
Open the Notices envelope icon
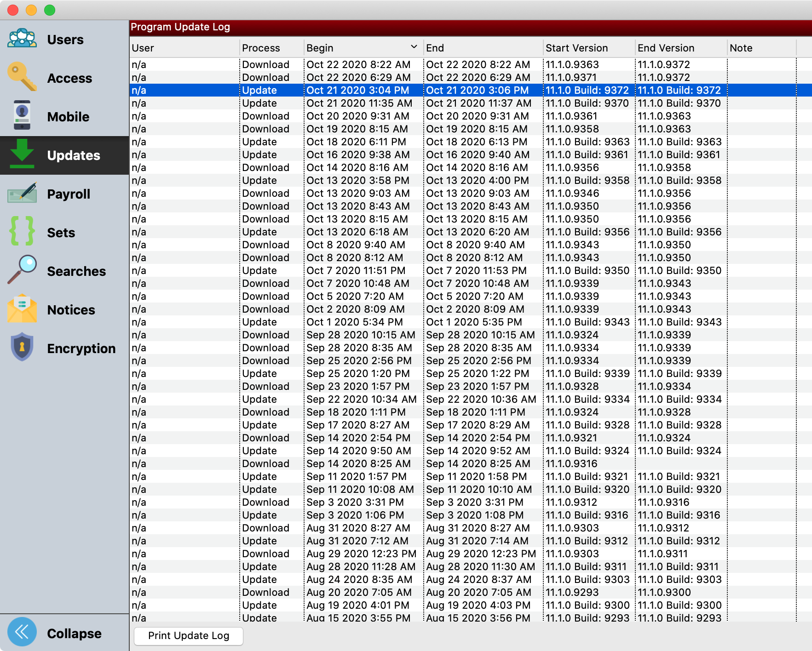(x=22, y=309)
